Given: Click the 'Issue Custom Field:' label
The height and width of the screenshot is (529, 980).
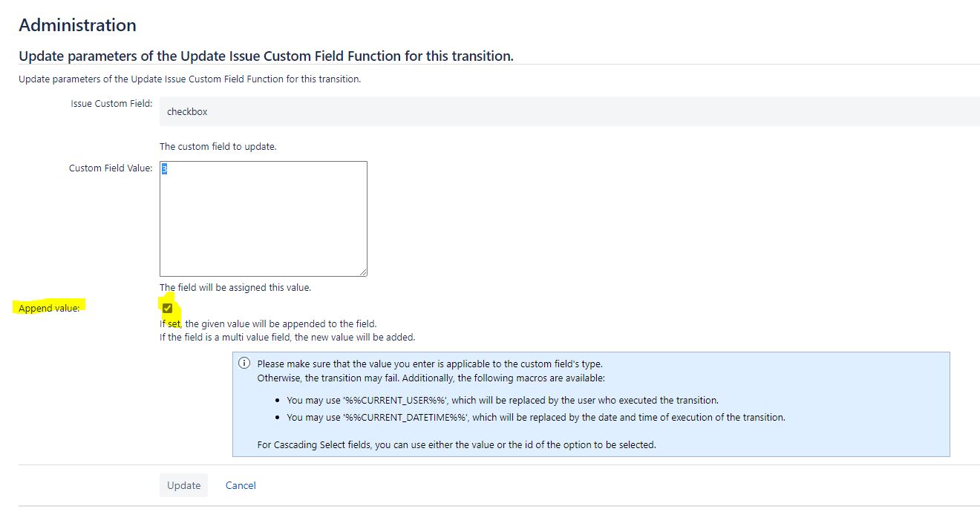Looking at the screenshot, I should pyautogui.click(x=111, y=103).
